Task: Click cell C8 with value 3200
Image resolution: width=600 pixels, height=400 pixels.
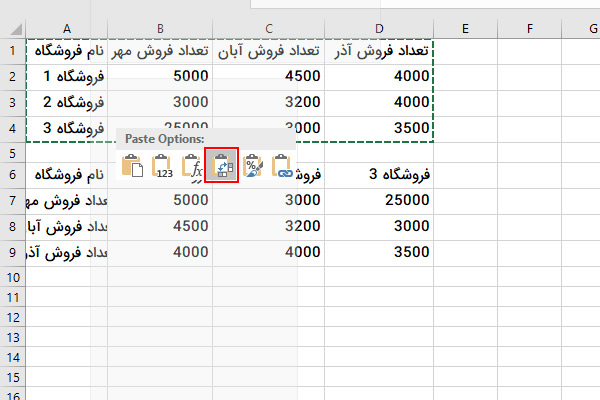Action: click(x=269, y=227)
